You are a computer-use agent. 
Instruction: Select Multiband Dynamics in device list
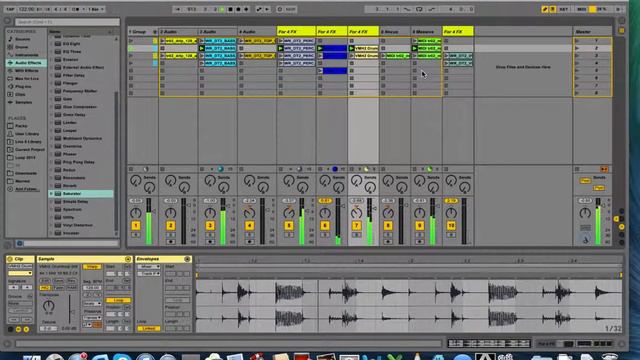pyautogui.click(x=82, y=138)
